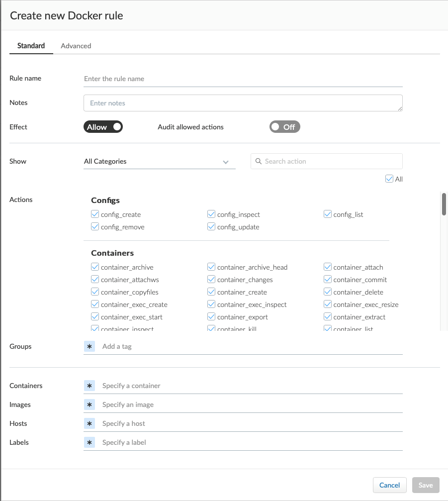
Task: Uncheck the All actions checkbox
Action: (389, 179)
